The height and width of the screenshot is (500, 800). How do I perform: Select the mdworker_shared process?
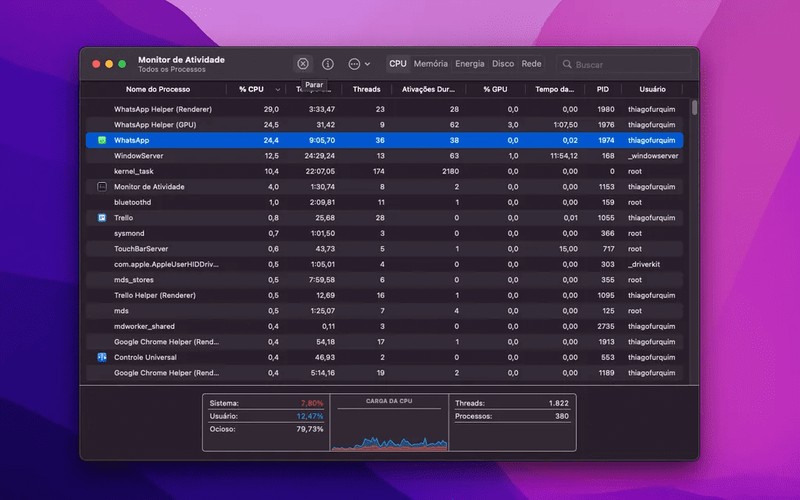[x=144, y=326]
